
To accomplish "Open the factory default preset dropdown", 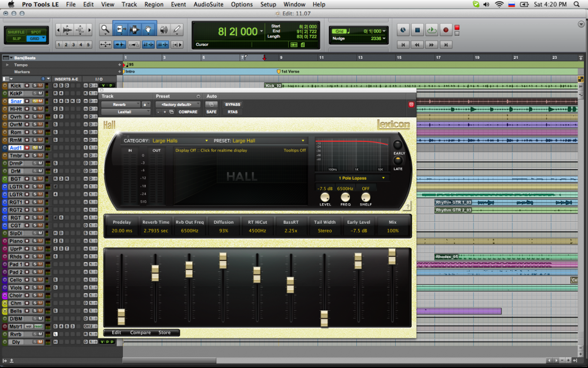I will click(178, 104).
